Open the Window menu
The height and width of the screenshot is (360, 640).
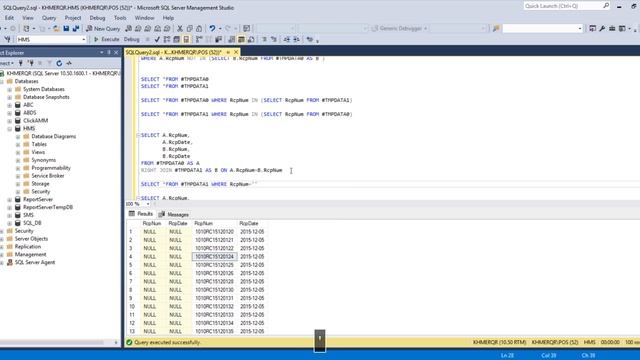pos(144,18)
